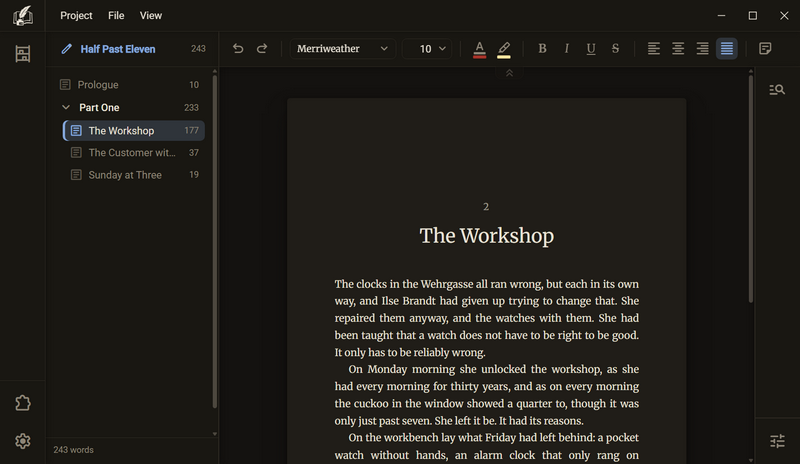Select The Customer wit... scene

(134, 153)
